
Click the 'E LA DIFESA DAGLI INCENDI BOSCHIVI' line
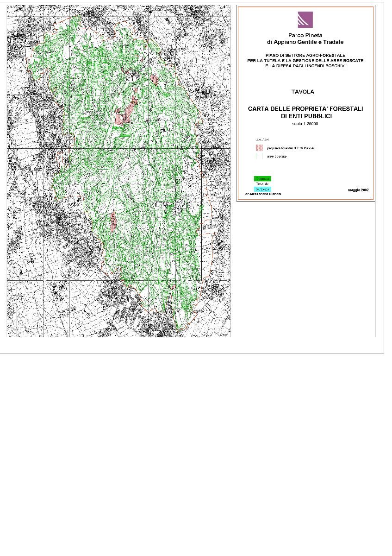pos(305,66)
